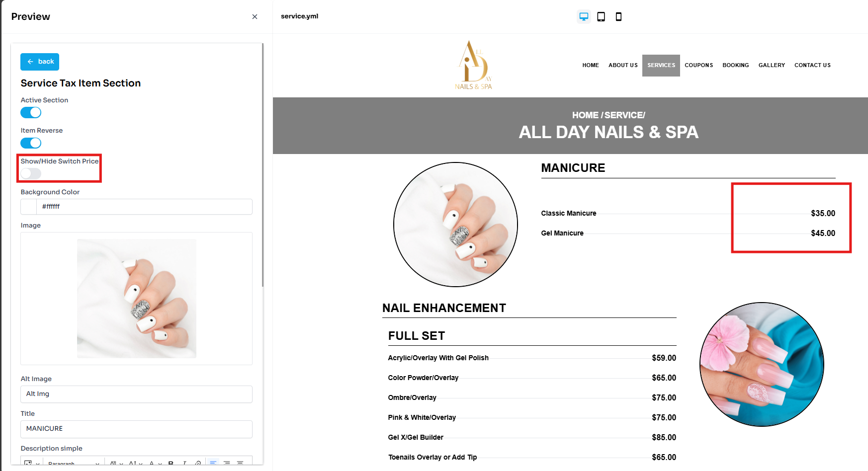
Task: Open the background color swatch picker
Action: point(29,207)
